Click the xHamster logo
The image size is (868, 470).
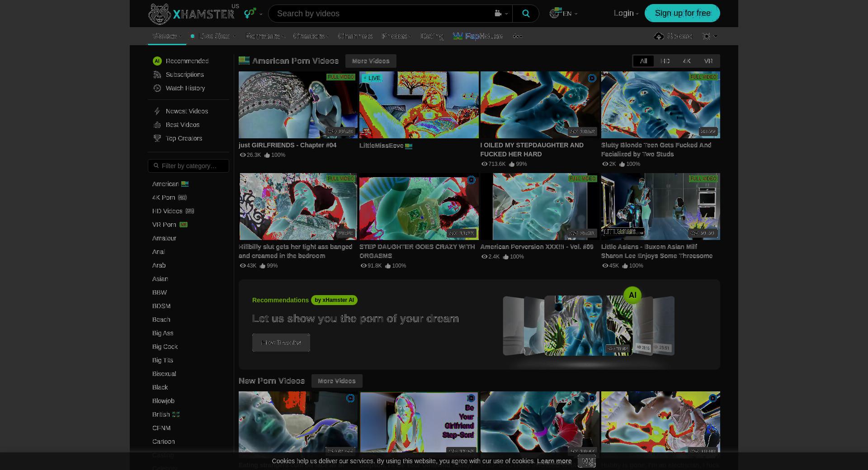click(191, 14)
